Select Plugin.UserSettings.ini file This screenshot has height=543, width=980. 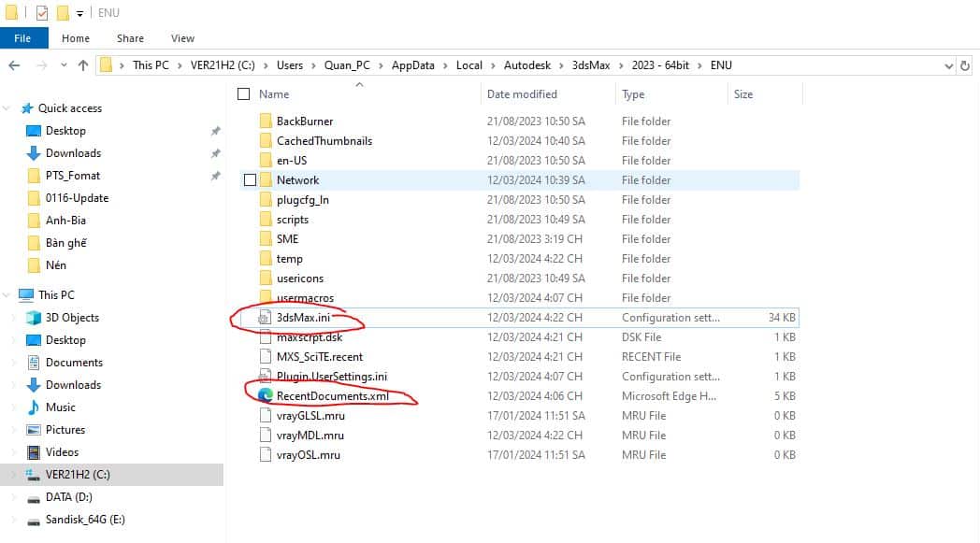pyautogui.click(x=331, y=377)
